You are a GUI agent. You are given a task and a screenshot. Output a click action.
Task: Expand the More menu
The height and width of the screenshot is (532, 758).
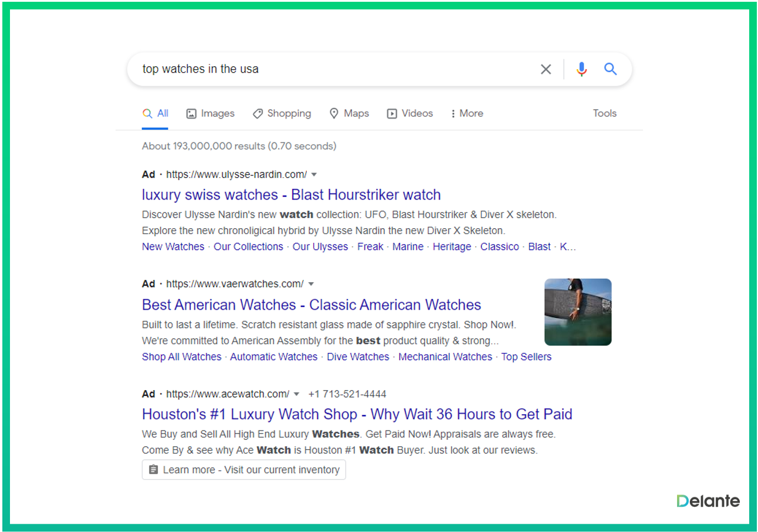[467, 114]
